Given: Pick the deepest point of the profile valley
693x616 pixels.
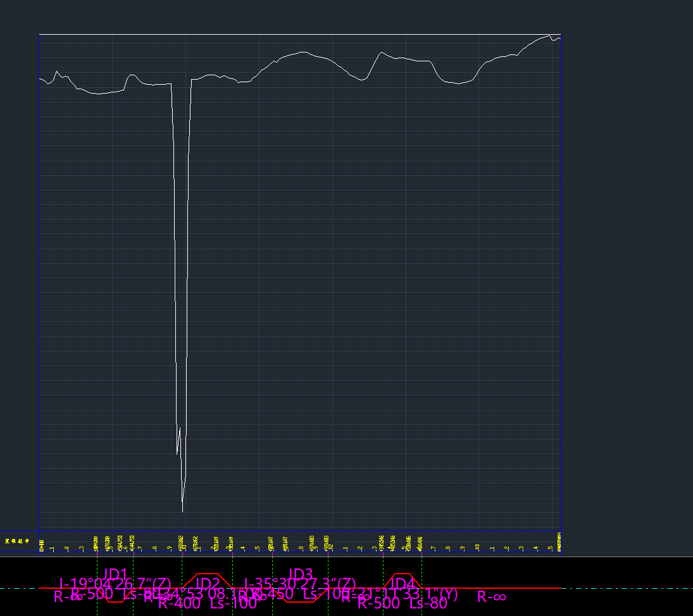Looking at the screenshot, I should pos(183,511).
